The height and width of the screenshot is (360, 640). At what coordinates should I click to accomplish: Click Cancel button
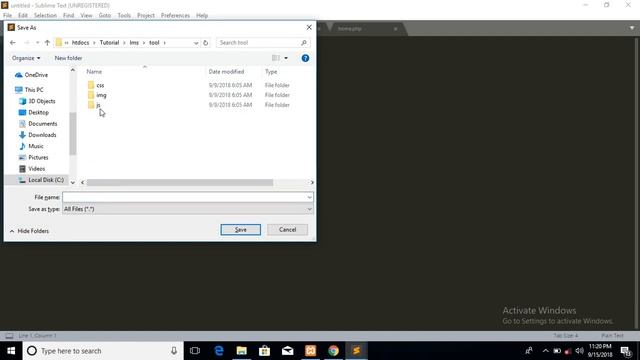pos(287,230)
